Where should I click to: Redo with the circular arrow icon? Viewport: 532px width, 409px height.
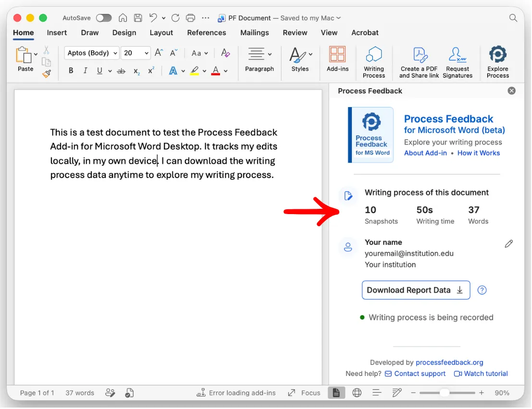point(175,18)
